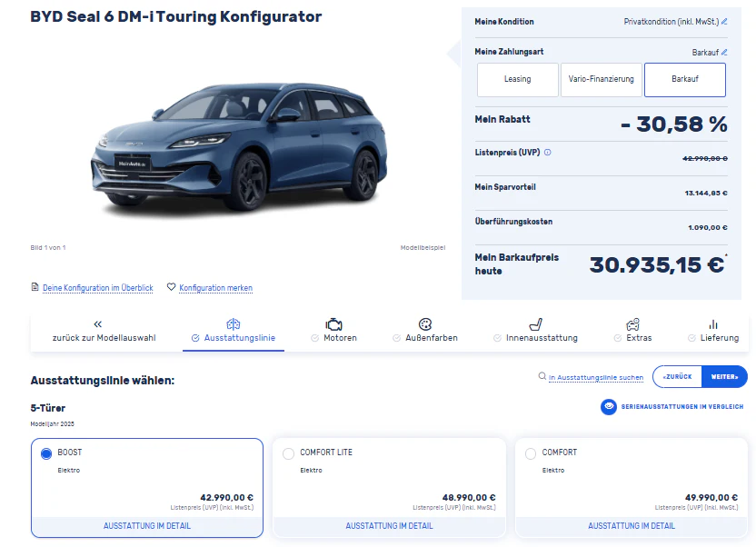The image size is (756, 547).
Task: Click the edit pencil next to Barkauf
Action: point(724,52)
